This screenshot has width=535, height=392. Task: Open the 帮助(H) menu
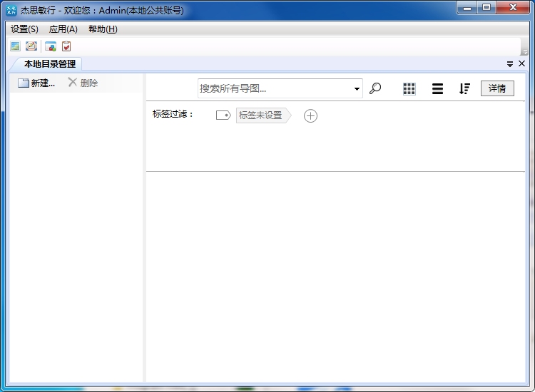tap(103, 29)
